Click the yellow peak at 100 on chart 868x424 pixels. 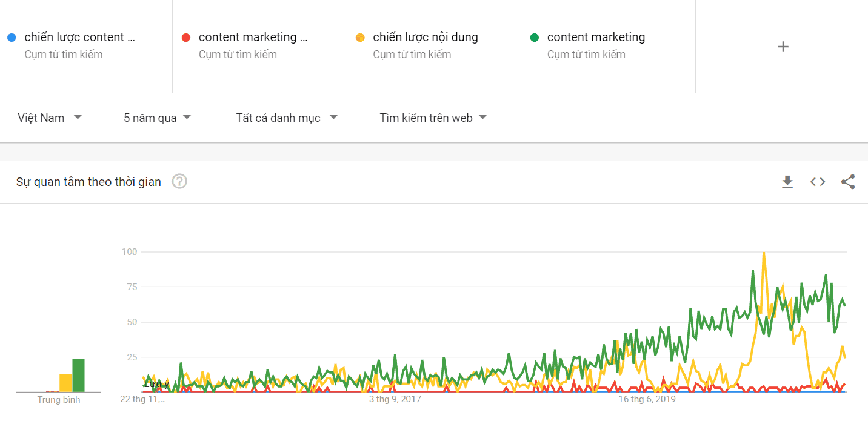click(763, 253)
